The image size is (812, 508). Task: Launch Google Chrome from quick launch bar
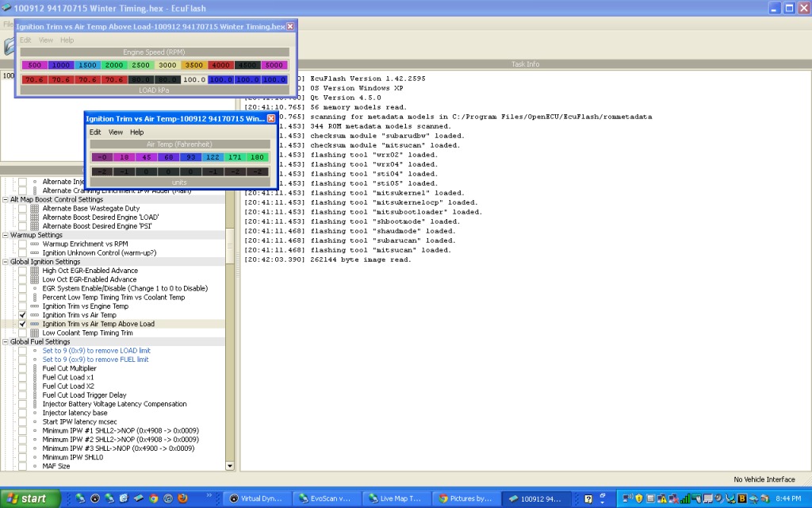[153, 498]
